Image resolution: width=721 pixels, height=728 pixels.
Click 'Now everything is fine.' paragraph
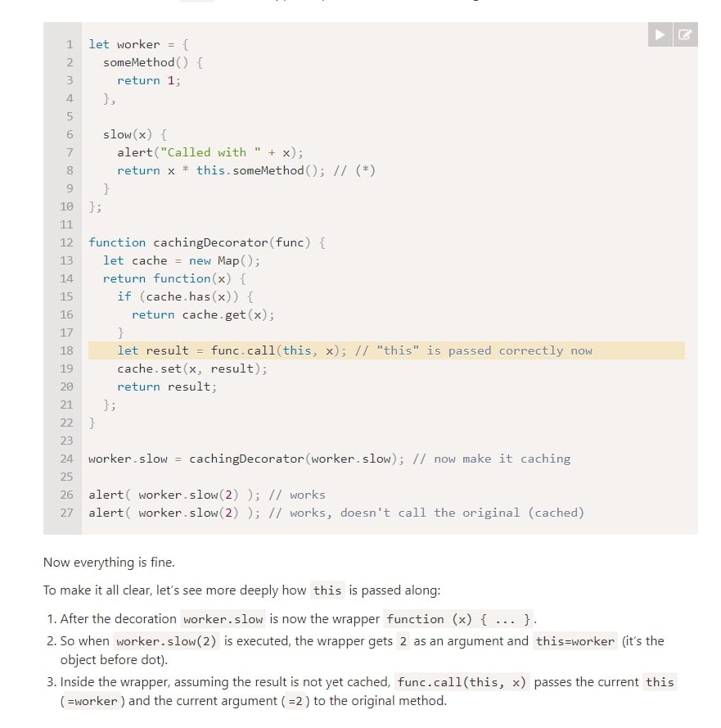pos(109,563)
